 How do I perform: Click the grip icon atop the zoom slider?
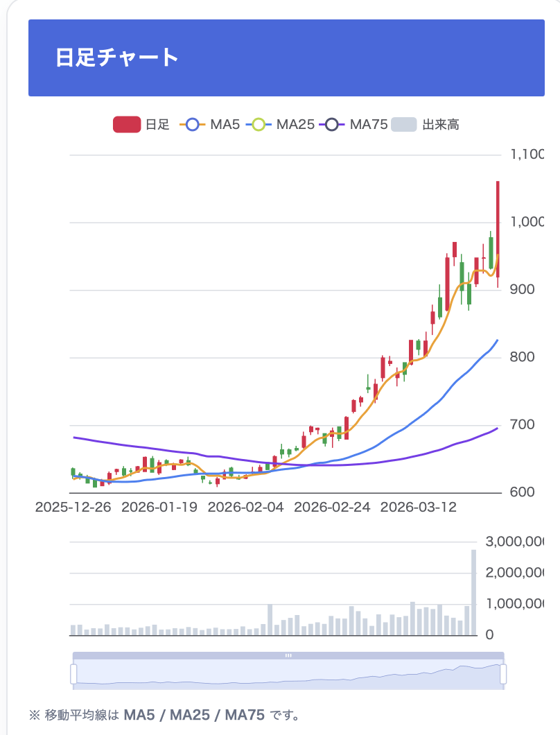point(288,655)
